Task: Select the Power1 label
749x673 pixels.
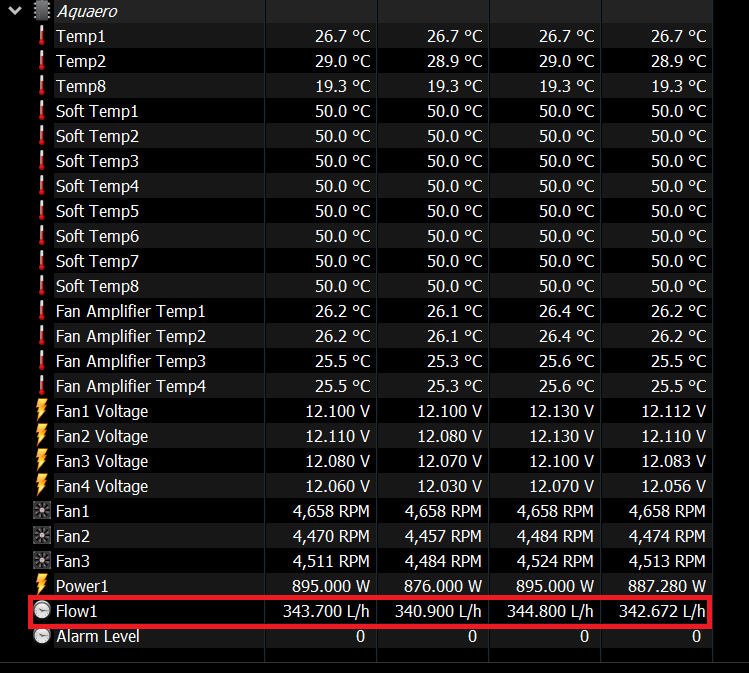Action: coord(82,586)
